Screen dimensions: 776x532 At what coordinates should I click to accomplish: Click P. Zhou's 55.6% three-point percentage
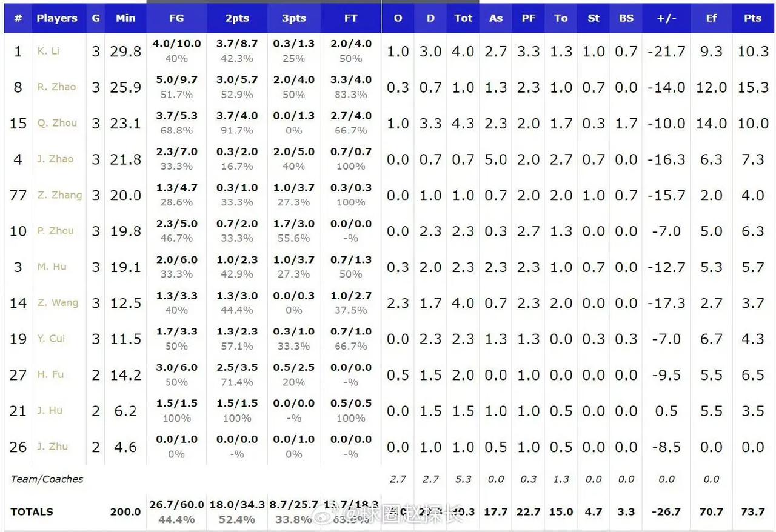pyautogui.click(x=294, y=238)
